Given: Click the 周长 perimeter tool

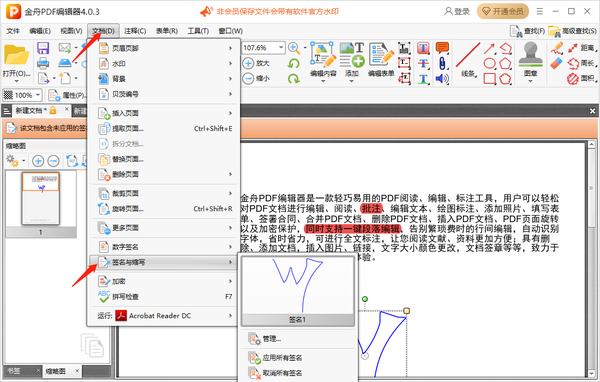Looking at the screenshot, I should click(x=582, y=63).
